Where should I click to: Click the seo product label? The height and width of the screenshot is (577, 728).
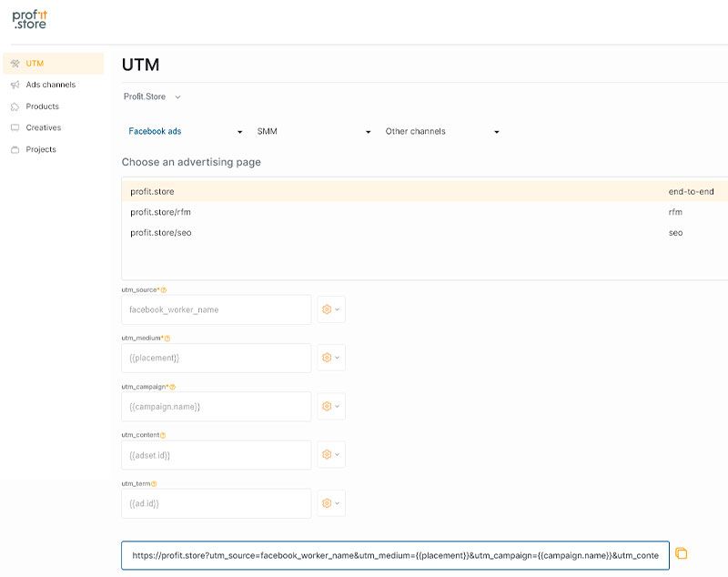[675, 233]
